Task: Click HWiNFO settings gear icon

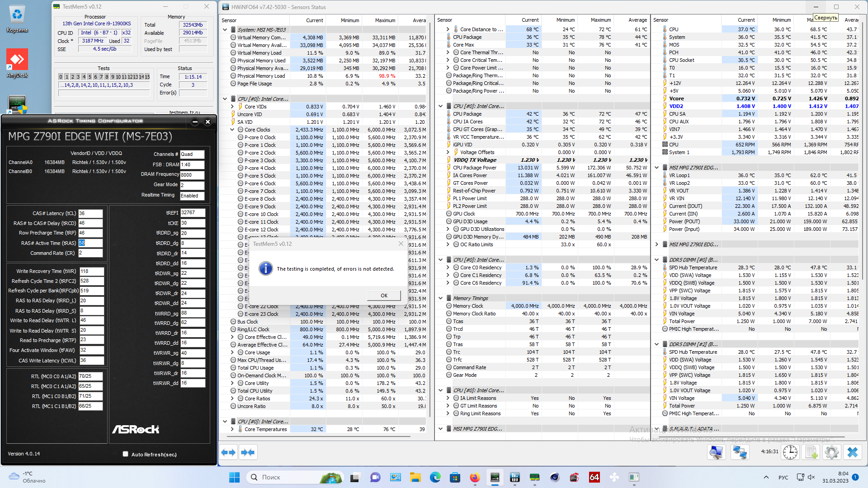Action: (831, 452)
